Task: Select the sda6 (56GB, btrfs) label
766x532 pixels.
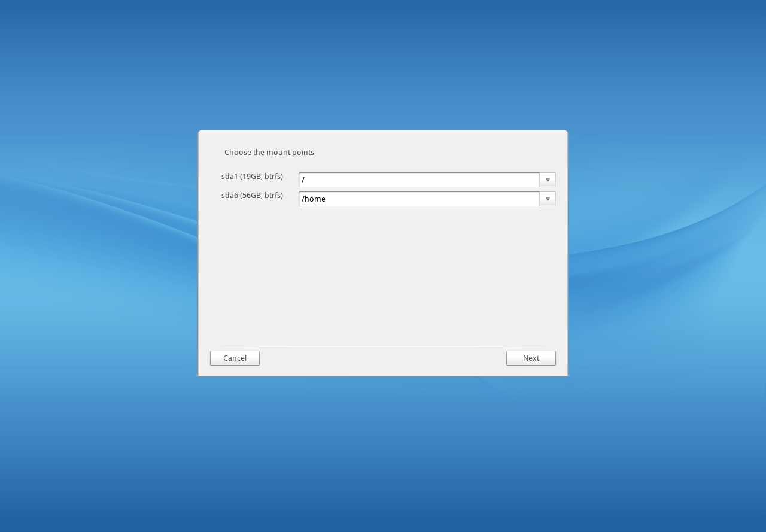Action: point(252,196)
